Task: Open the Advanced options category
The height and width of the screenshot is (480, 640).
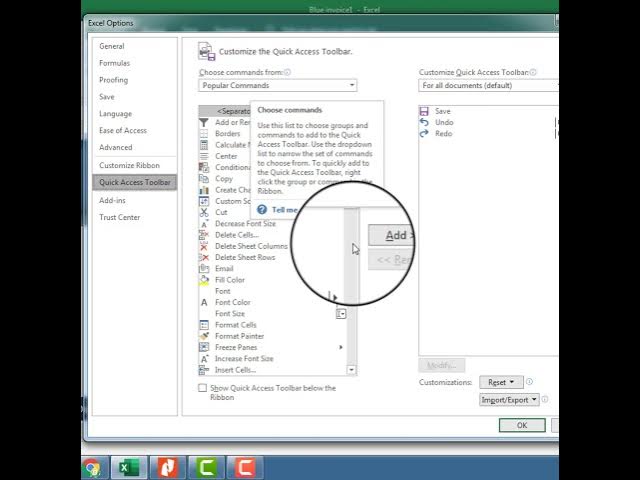Action: 116,147
